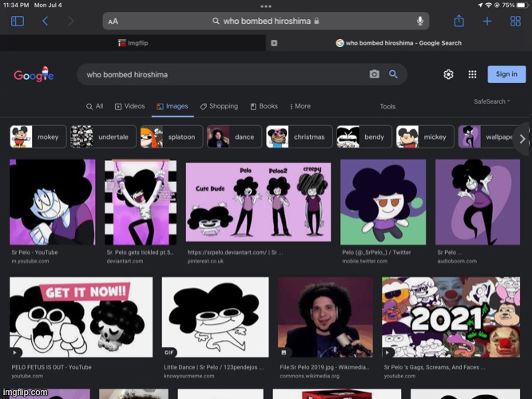Open the Books tab
The height and width of the screenshot is (399, 532).
264,106
